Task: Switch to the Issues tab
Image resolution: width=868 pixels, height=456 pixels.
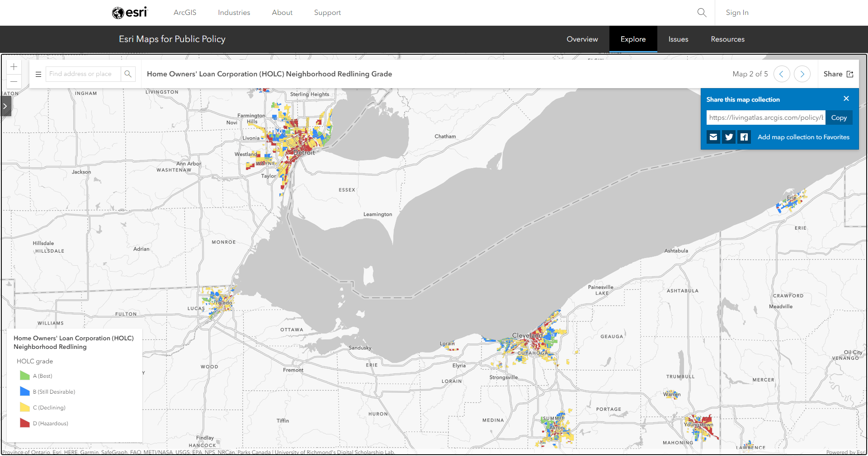Action: (678, 39)
